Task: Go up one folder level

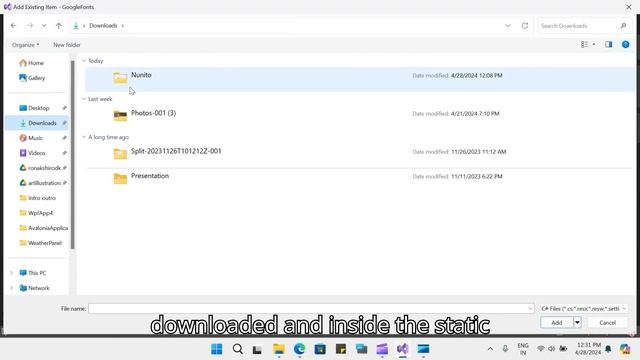Action: 59,26
